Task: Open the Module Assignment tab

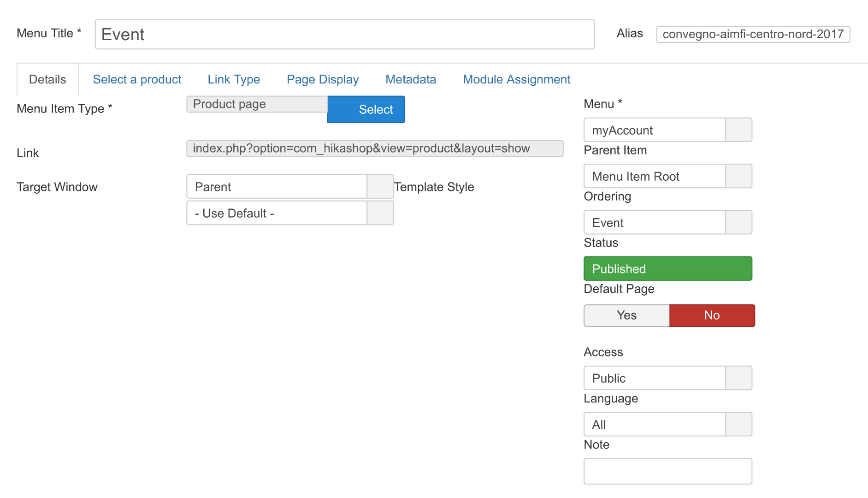Action: pos(517,79)
